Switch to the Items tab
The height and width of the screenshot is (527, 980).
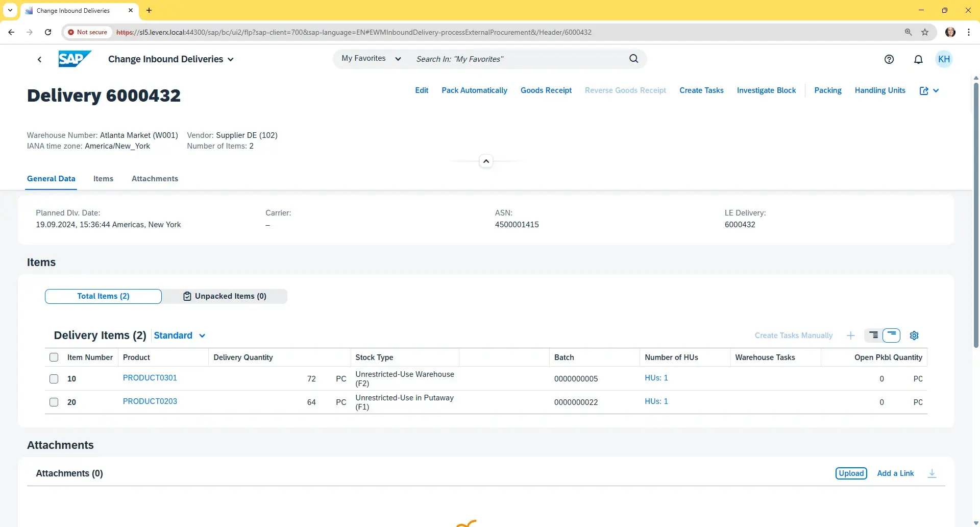click(103, 179)
